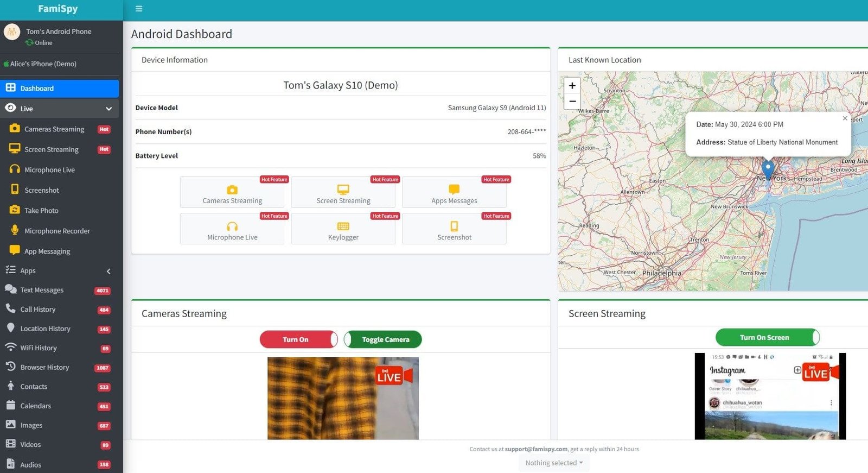Click the live Instagram screen stream thumbnail
The image size is (868, 473).
pos(770,396)
